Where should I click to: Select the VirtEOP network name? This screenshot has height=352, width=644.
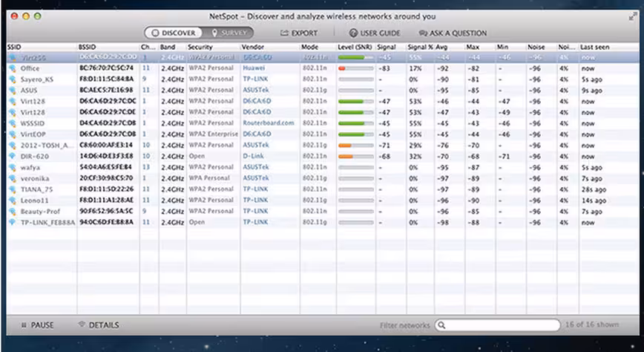tap(33, 134)
